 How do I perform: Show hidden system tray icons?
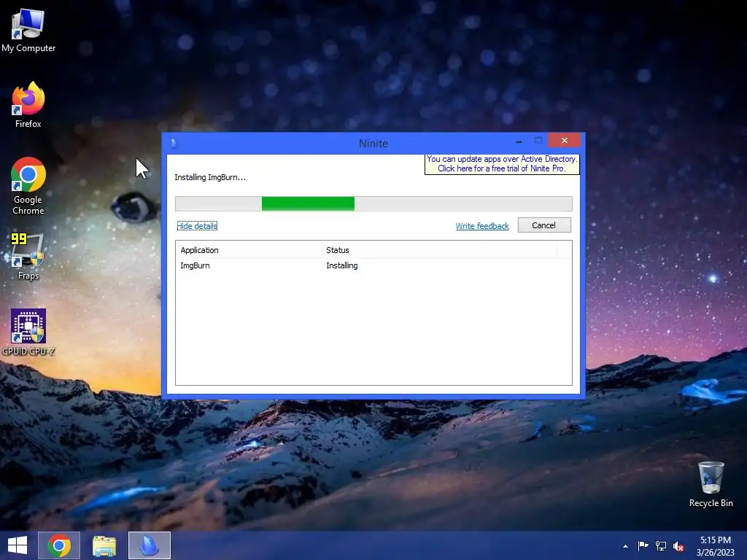pos(625,546)
